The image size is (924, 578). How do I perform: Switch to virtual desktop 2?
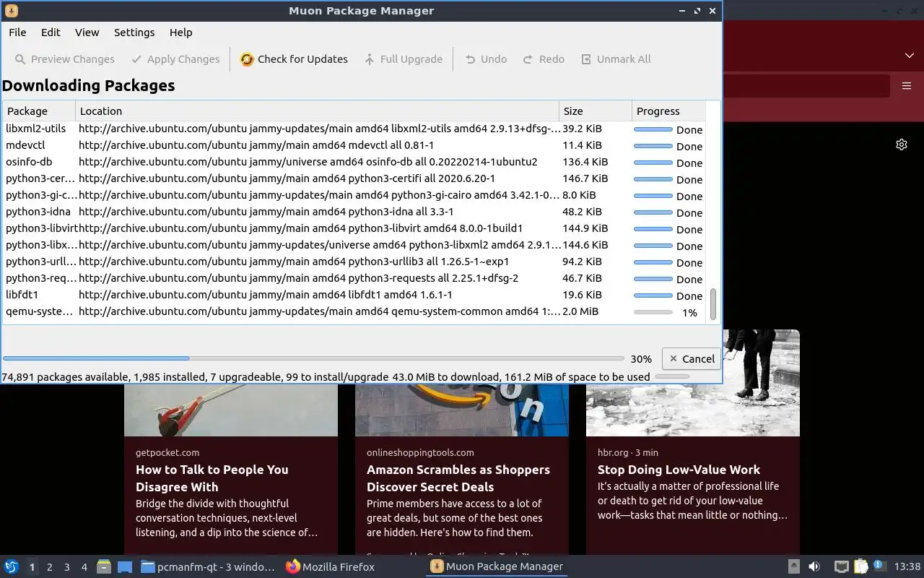coord(49,567)
